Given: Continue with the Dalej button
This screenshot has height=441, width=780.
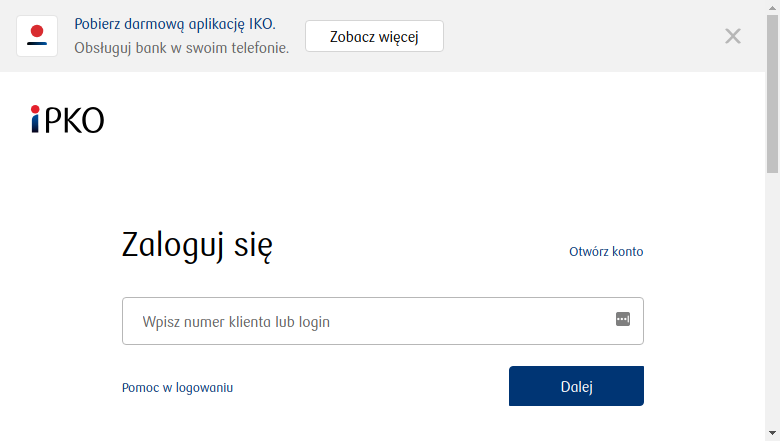Looking at the screenshot, I should click(x=576, y=386).
